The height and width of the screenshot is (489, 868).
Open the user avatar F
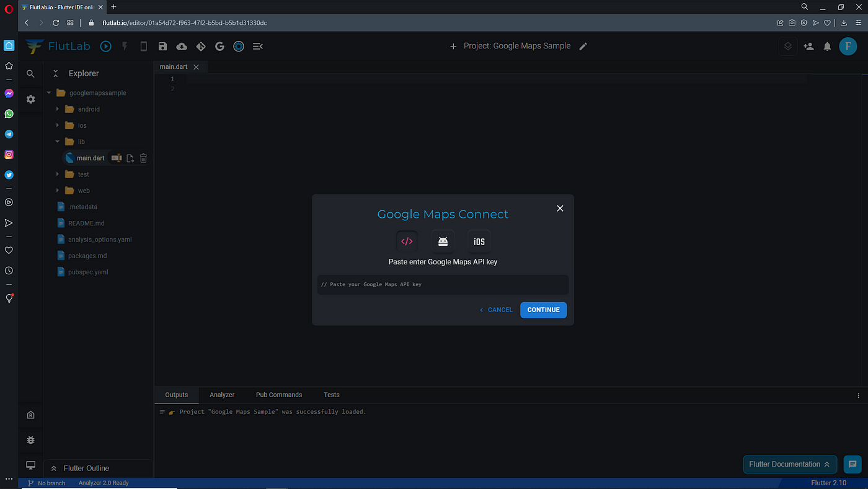coord(848,46)
